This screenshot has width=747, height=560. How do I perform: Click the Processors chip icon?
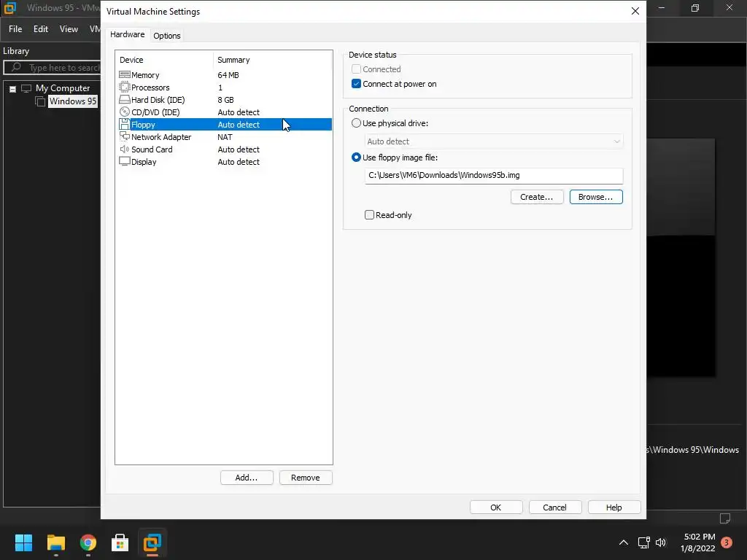(124, 87)
